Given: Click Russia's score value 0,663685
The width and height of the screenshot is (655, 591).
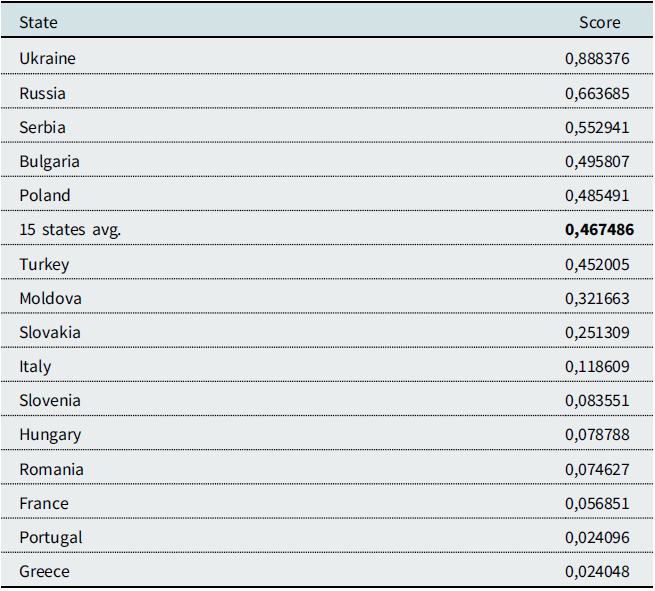Looking at the screenshot, I should click(598, 93).
